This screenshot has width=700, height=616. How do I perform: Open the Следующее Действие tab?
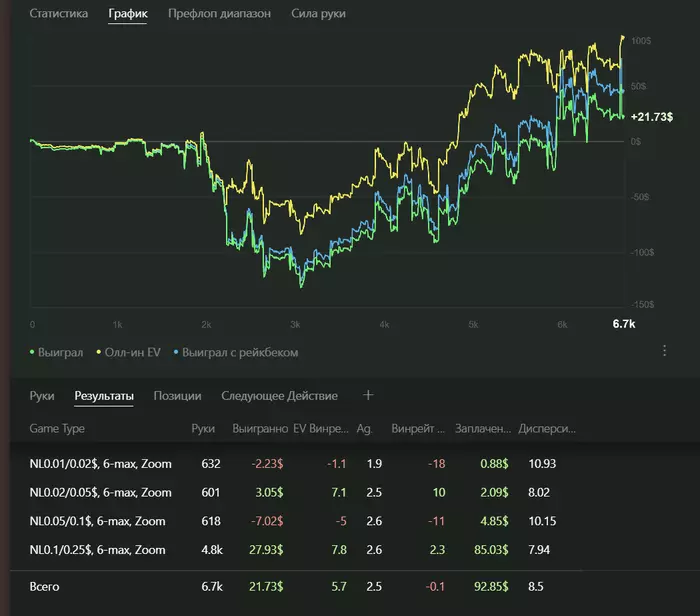(279, 396)
